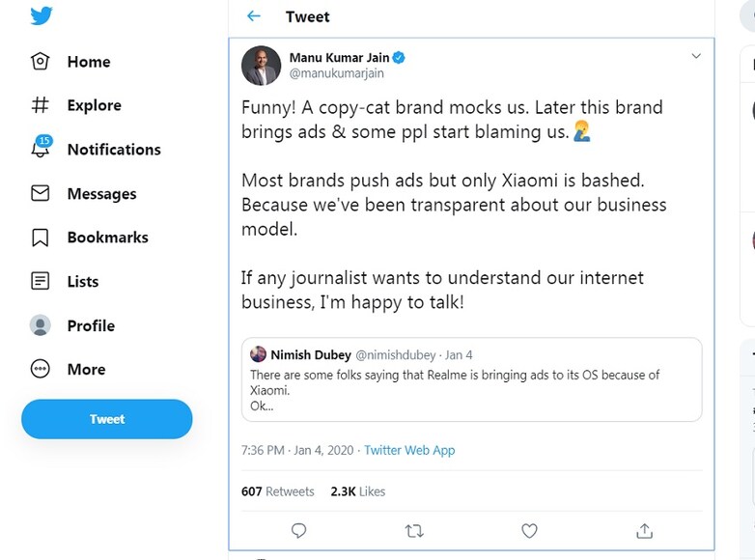The image size is (755, 560).
Task: Expand the tweet options chevron
Action: click(695, 57)
